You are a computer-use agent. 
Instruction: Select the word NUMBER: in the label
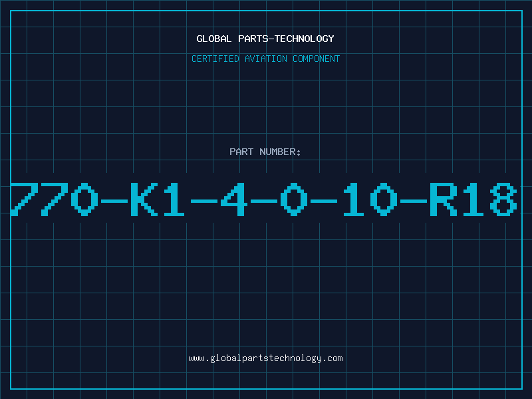click(x=280, y=152)
